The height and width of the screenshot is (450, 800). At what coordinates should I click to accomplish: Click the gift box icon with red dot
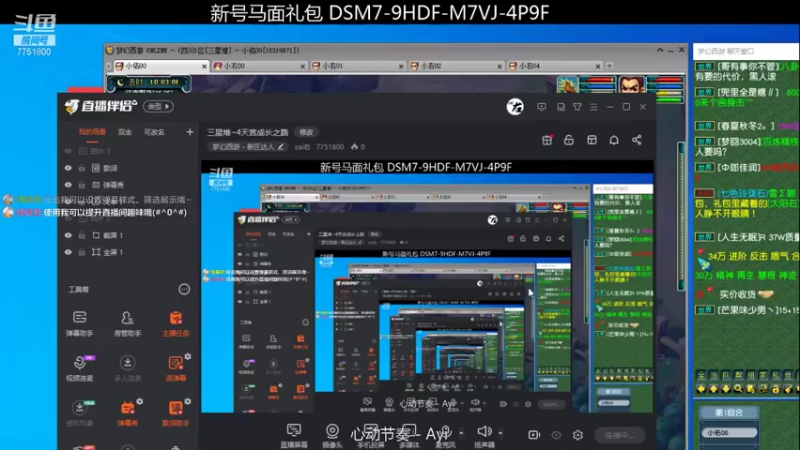pyautogui.click(x=547, y=140)
